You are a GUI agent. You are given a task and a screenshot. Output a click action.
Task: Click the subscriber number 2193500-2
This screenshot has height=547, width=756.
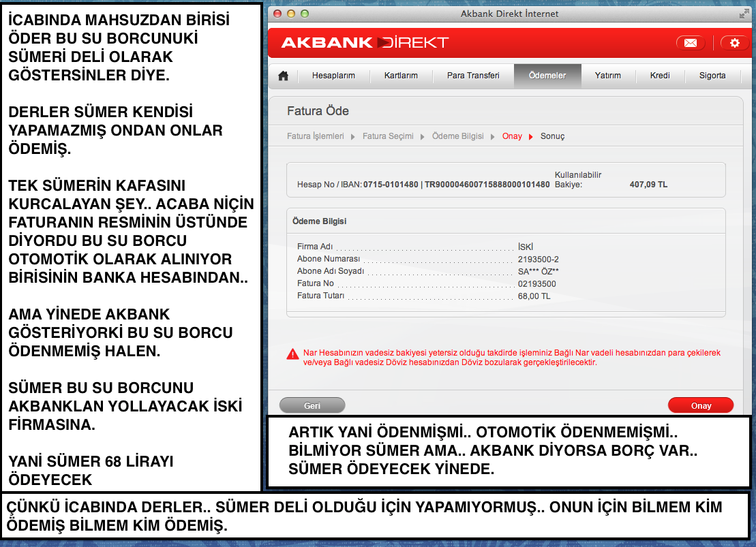pyautogui.click(x=538, y=260)
